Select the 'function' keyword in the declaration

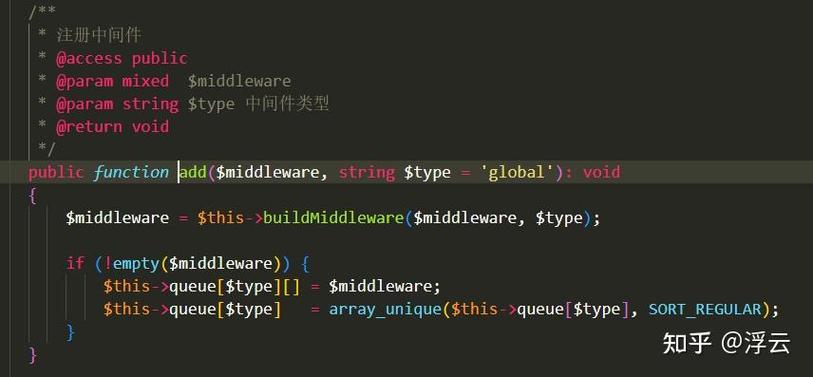click(131, 172)
